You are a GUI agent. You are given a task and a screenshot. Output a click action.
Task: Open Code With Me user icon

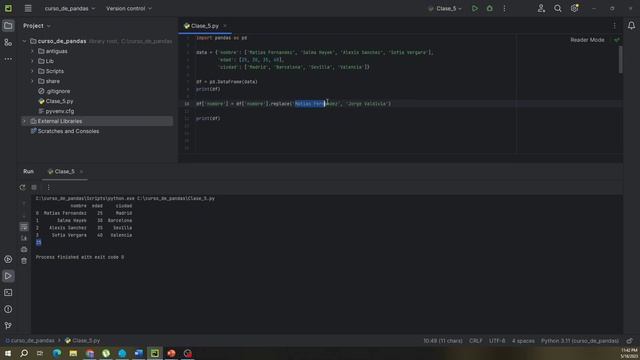541,9
